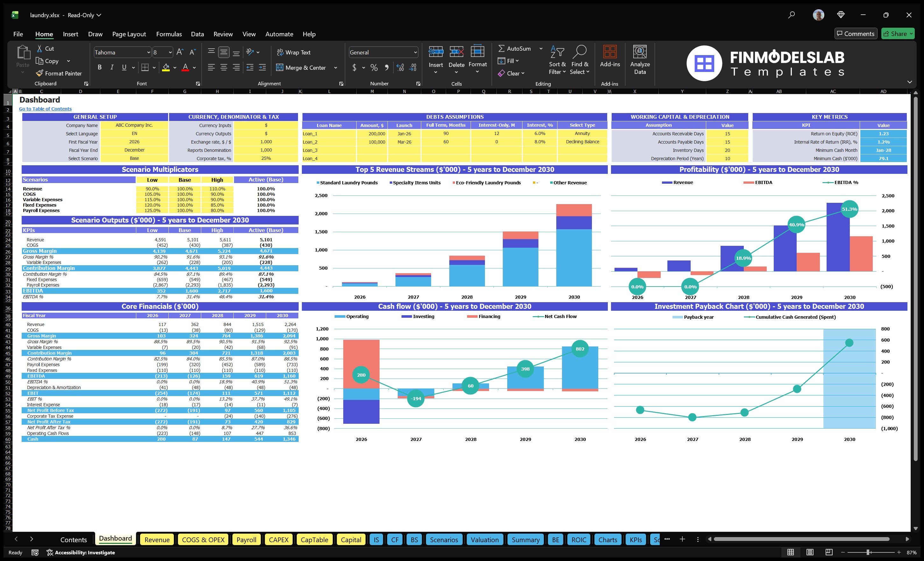This screenshot has height=561, width=924.
Task: Toggle italic formatting
Action: (111, 67)
